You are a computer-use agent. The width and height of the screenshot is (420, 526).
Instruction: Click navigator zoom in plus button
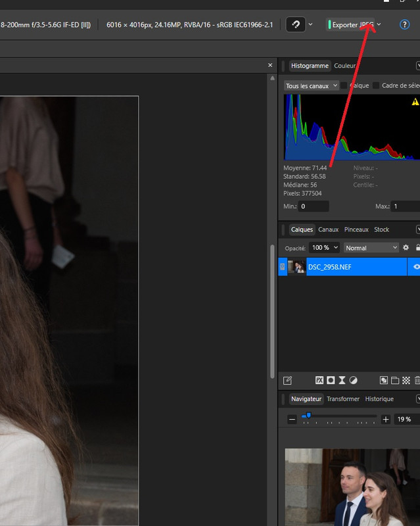[x=385, y=419]
